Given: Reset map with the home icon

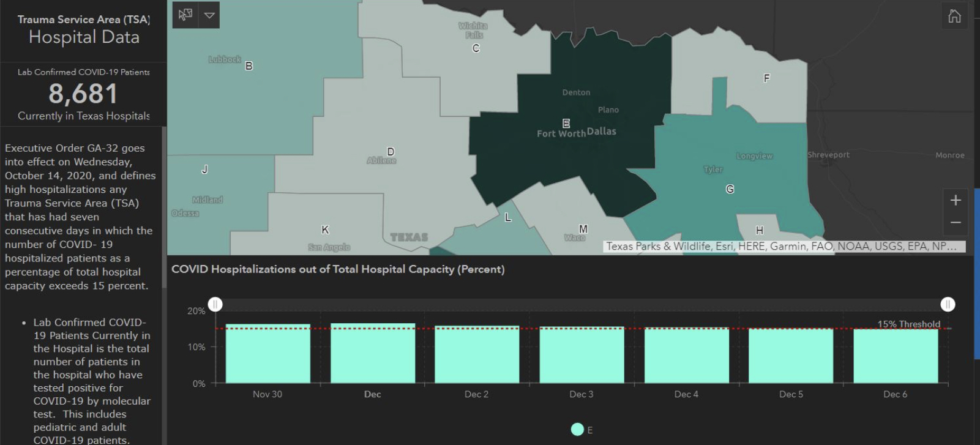Looking at the screenshot, I should click(954, 16).
